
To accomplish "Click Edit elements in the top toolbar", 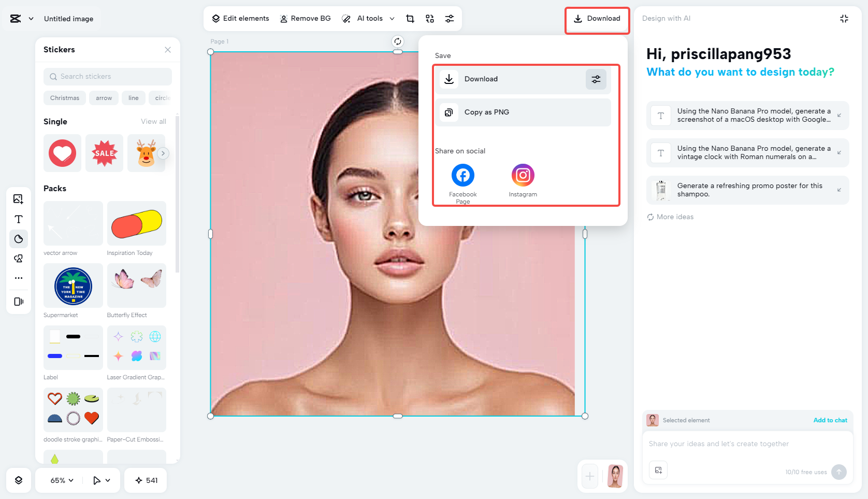I will pyautogui.click(x=240, y=18).
